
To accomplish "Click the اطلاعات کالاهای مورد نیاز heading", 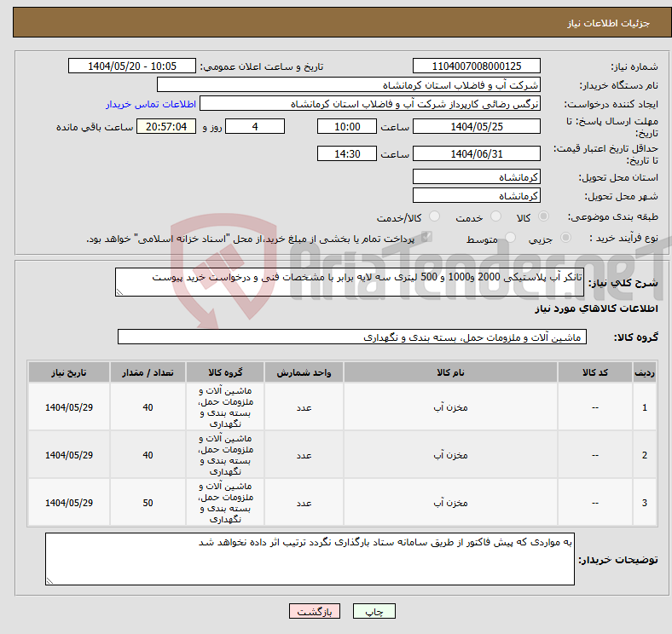I will (596, 308).
